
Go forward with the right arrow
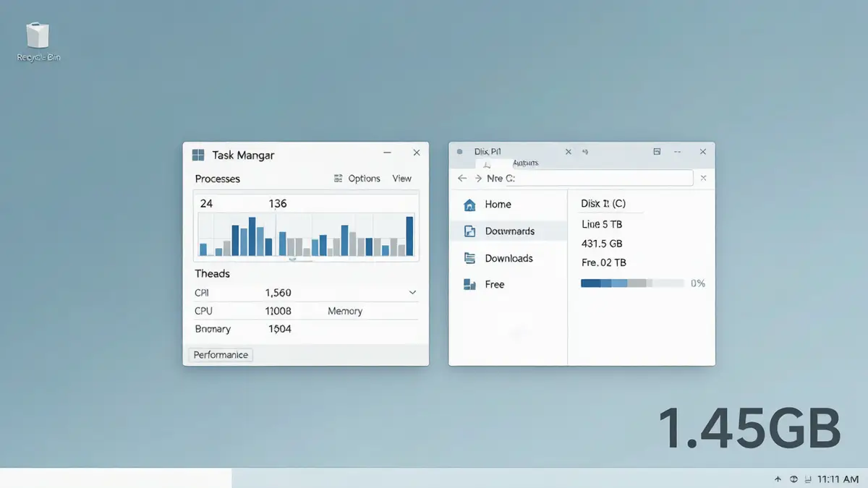click(x=478, y=178)
